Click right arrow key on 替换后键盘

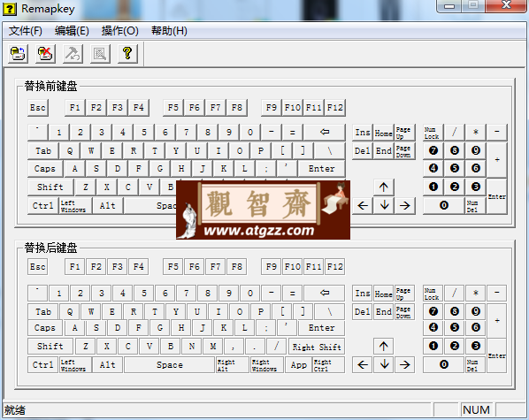tap(405, 364)
